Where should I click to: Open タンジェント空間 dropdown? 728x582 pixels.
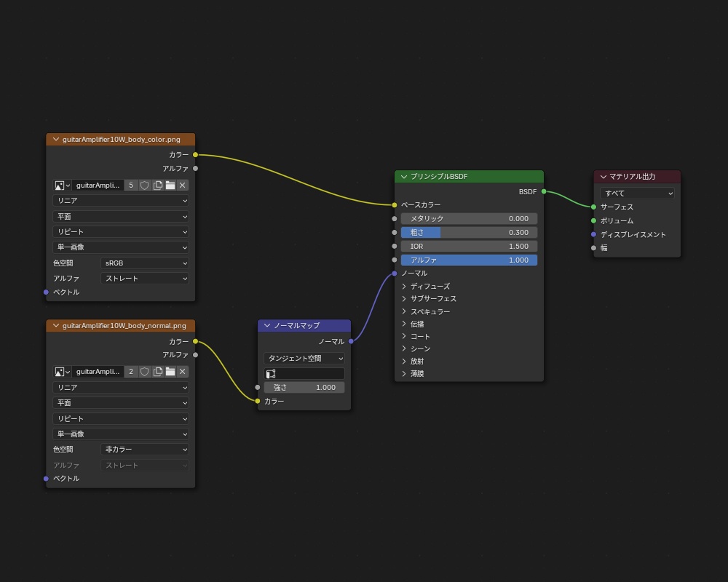304,359
